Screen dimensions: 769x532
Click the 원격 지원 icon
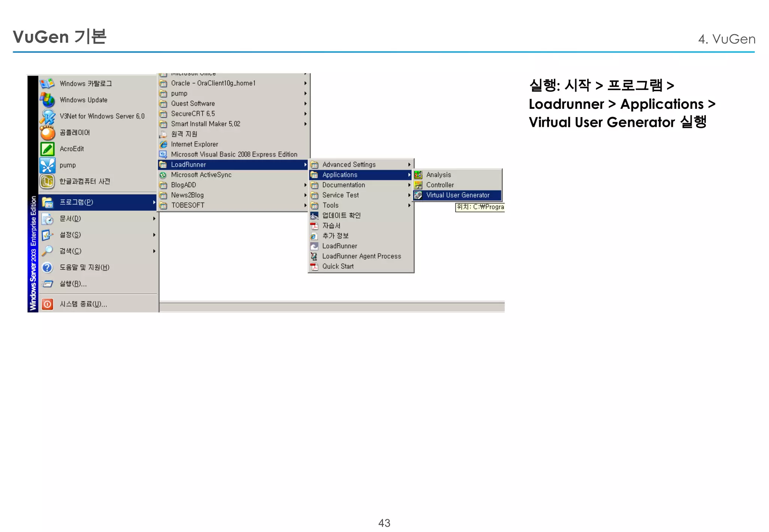(163, 134)
